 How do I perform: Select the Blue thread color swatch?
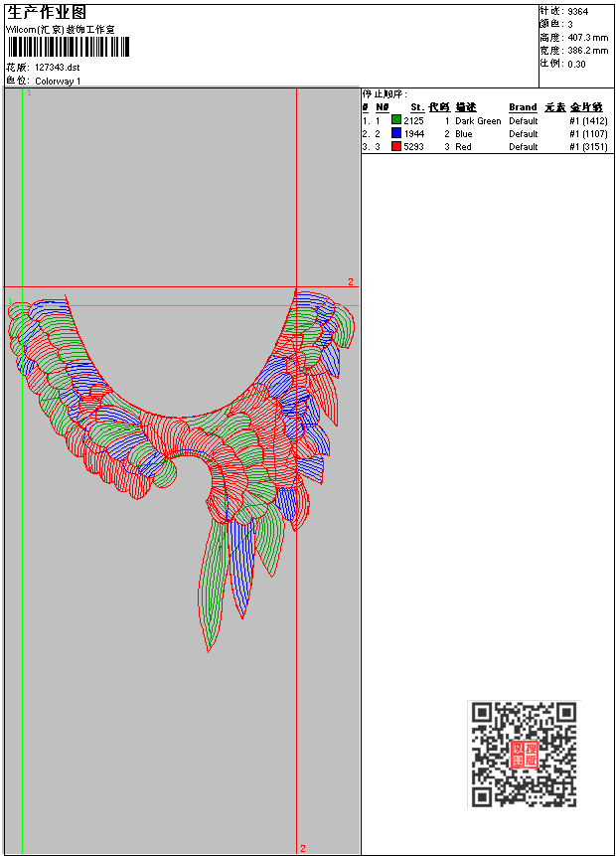396,133
